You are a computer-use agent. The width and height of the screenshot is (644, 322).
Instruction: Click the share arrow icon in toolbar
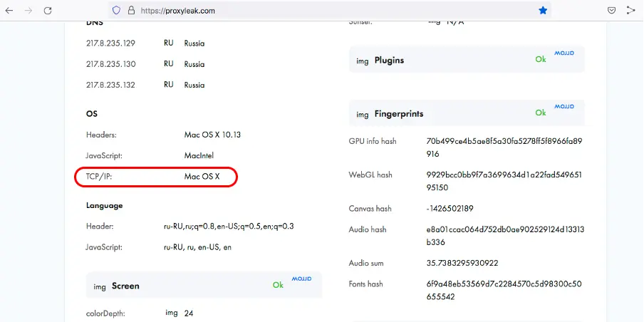tap(631, 11)
